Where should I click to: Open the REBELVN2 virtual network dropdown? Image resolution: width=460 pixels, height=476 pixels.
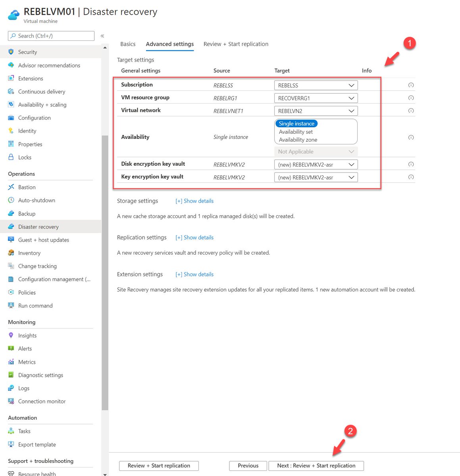pyautogui.click(x=316, y=111)
